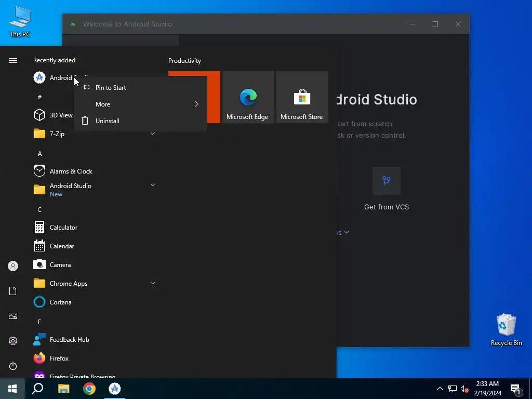This screenshot has width=532, height=399.
Task: Expand the Start menu hamburger navigation
Action: coord(13,60)
